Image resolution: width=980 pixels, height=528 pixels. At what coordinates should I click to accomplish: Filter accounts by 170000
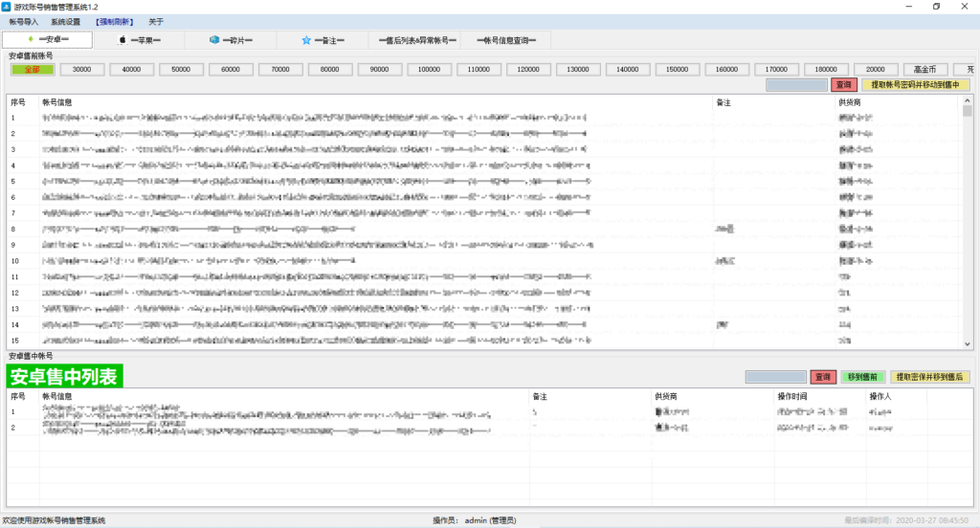pos(776,70)
